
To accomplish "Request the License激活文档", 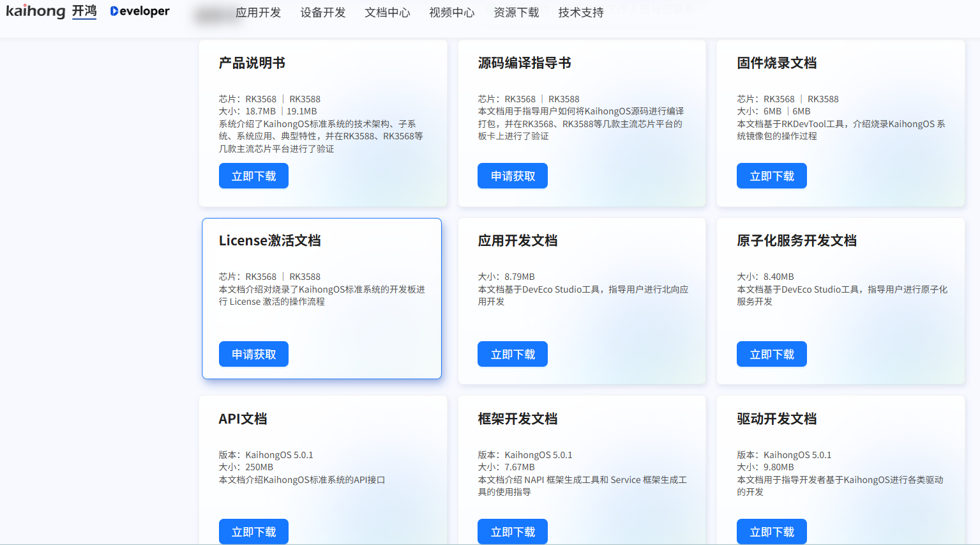I will [253, 354].
